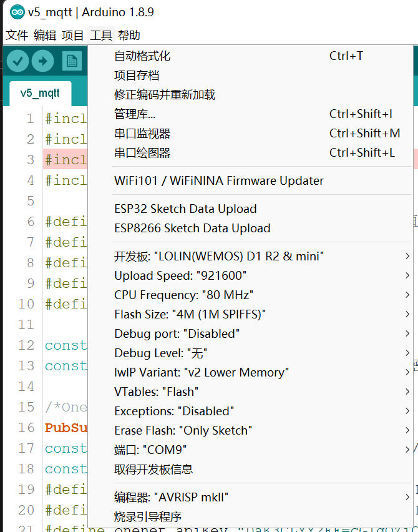Select 修正编码并重新加载
This screenshot has width=418, height=532.
pos(250,95)
